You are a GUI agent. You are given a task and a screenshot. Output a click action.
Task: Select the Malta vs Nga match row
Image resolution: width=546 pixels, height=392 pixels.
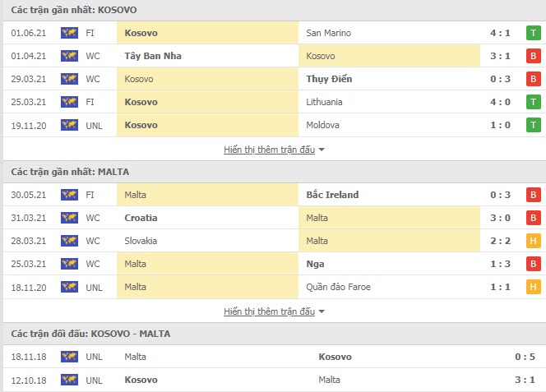275,264
